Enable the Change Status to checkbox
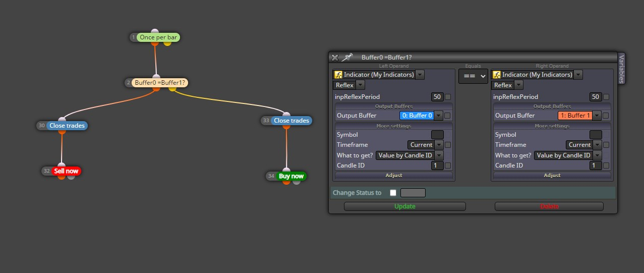Screen dimensions: 644x273 (393, 193)
